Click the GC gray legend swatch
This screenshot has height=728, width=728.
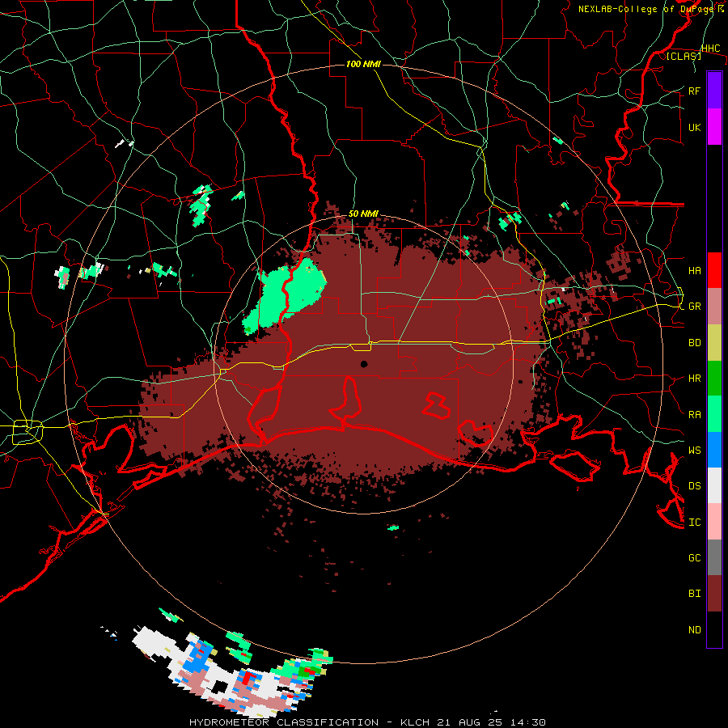tap(714, 557)
